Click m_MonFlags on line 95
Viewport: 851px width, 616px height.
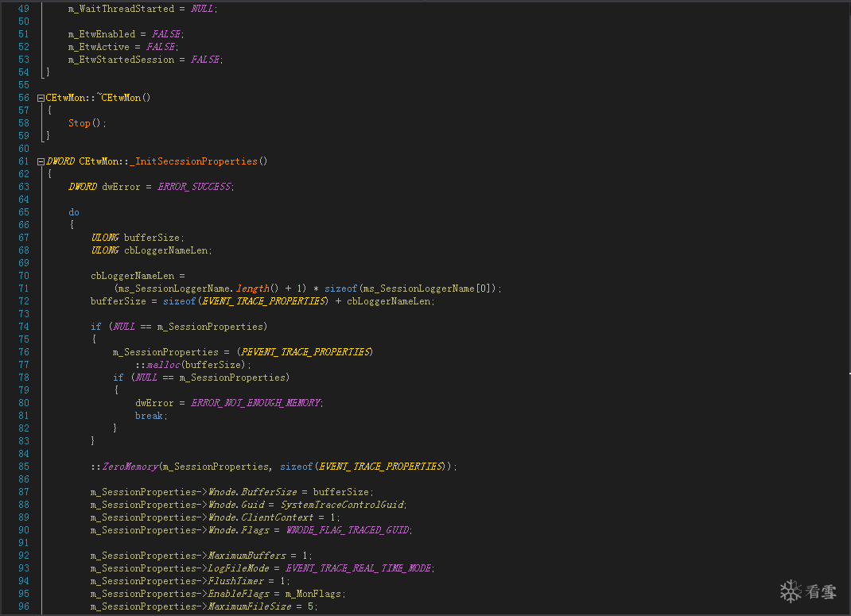pos(313,594)
